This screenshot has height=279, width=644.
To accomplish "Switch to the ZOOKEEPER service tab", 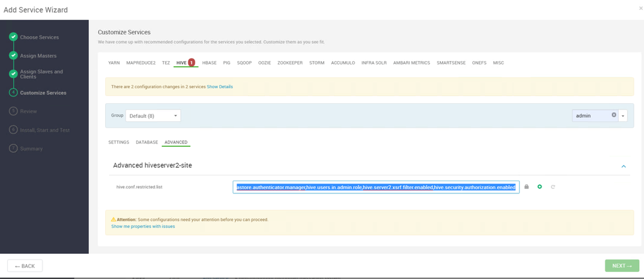I will (x=290, y=63).
